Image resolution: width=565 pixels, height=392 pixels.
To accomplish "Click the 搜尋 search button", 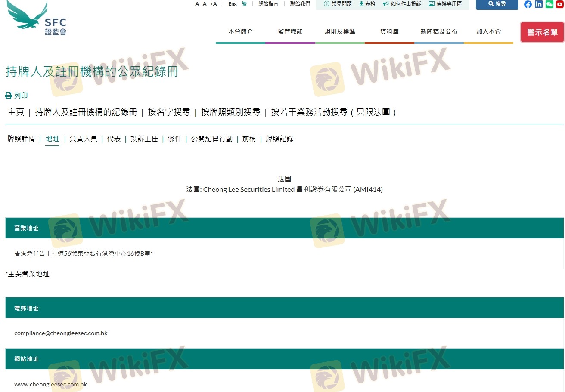I will click(497, 4).
